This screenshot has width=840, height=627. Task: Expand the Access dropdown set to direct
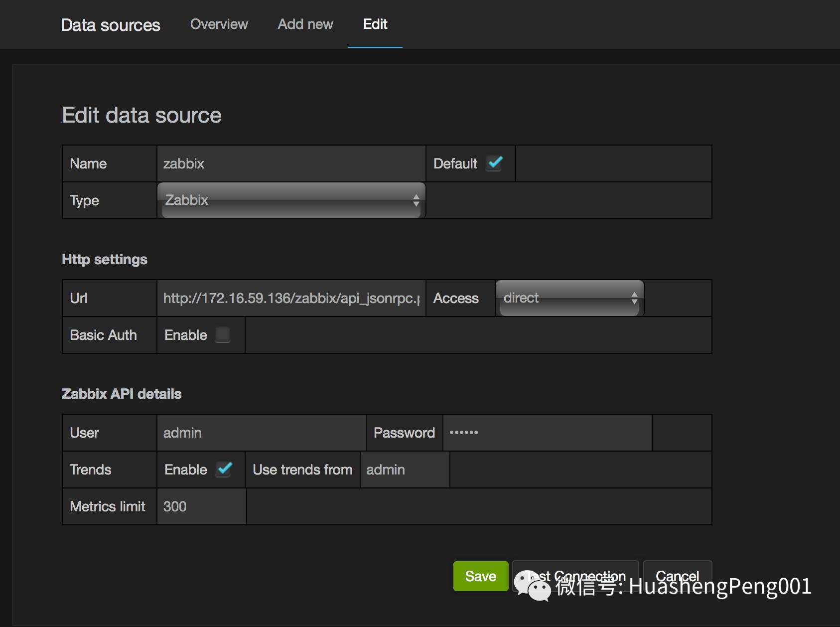click(569, 298)
